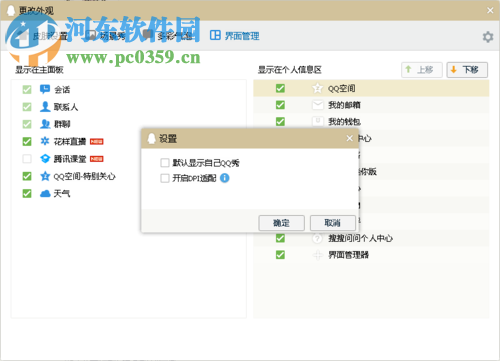Close the 设置 dialog
Screen dimensions: 500x361
pyautogui.click(x=349, y=138)
